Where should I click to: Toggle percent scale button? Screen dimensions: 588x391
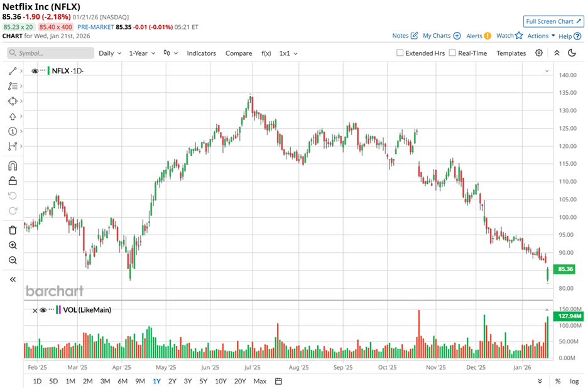(x=558, y=381)
